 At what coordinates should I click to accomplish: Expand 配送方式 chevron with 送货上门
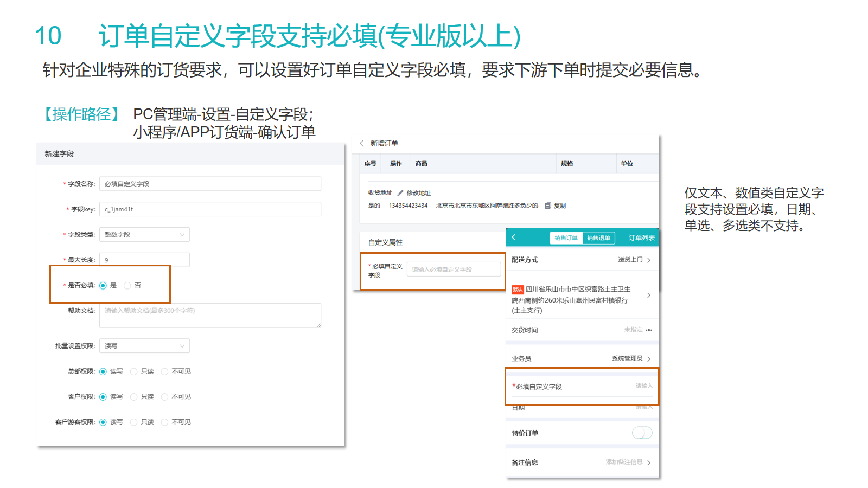[x=649, y=260]
